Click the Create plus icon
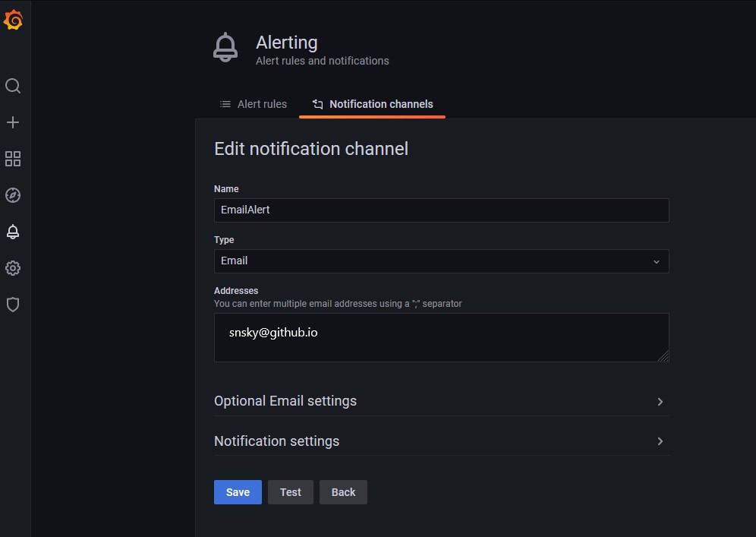Screen dimensions: 756x537 coord(13,122)
